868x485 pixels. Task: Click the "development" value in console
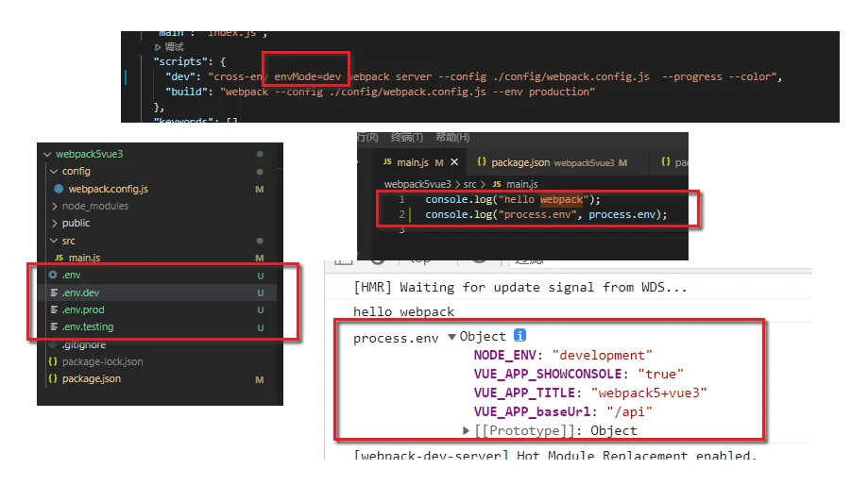[x=603, y=355]
